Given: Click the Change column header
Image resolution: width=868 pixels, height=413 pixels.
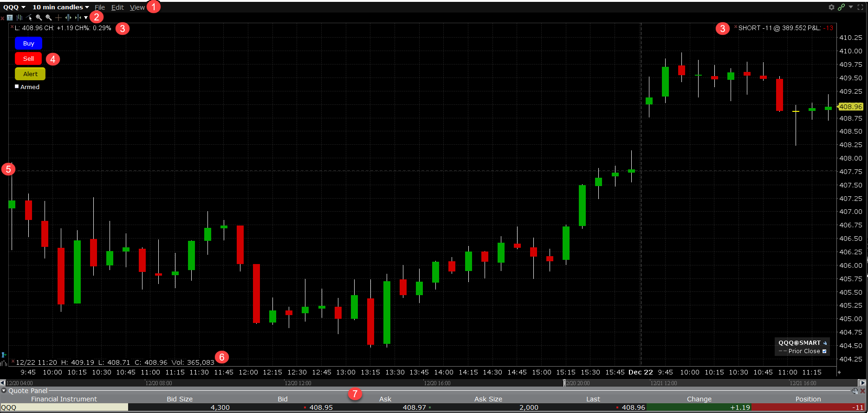Looking at the screenshot, I should pyautogui.click(x=699, y=399).
